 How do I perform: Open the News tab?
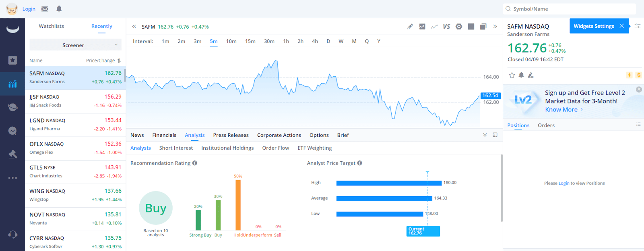point(137,135)
